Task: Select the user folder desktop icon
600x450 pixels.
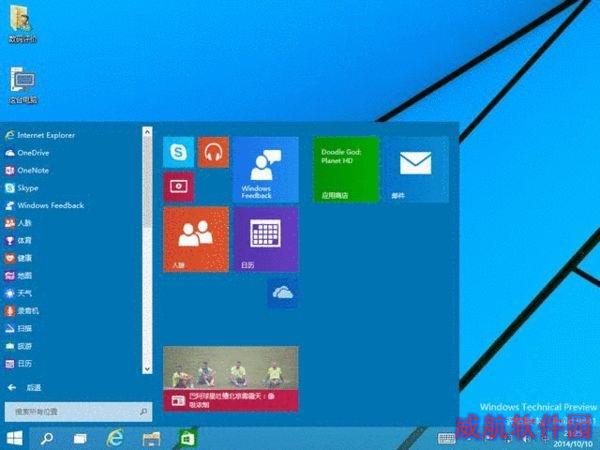Action: pos(22,24)
